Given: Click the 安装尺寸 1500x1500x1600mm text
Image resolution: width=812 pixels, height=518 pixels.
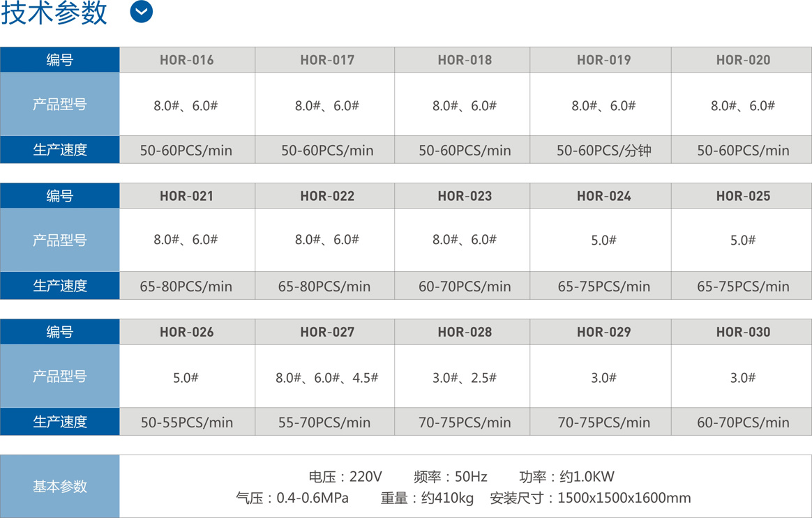Looking at the screenshot, I should coord(590,498).
